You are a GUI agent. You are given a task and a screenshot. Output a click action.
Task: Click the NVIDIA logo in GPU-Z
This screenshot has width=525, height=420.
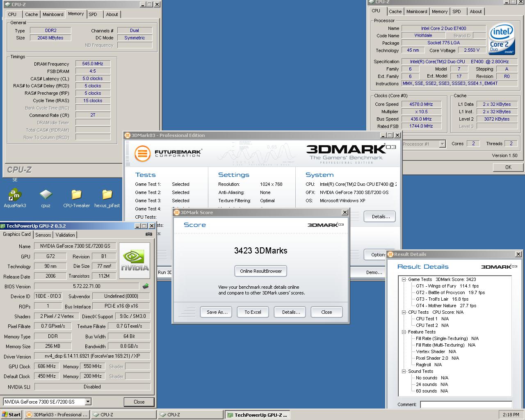tap(135, 260)
